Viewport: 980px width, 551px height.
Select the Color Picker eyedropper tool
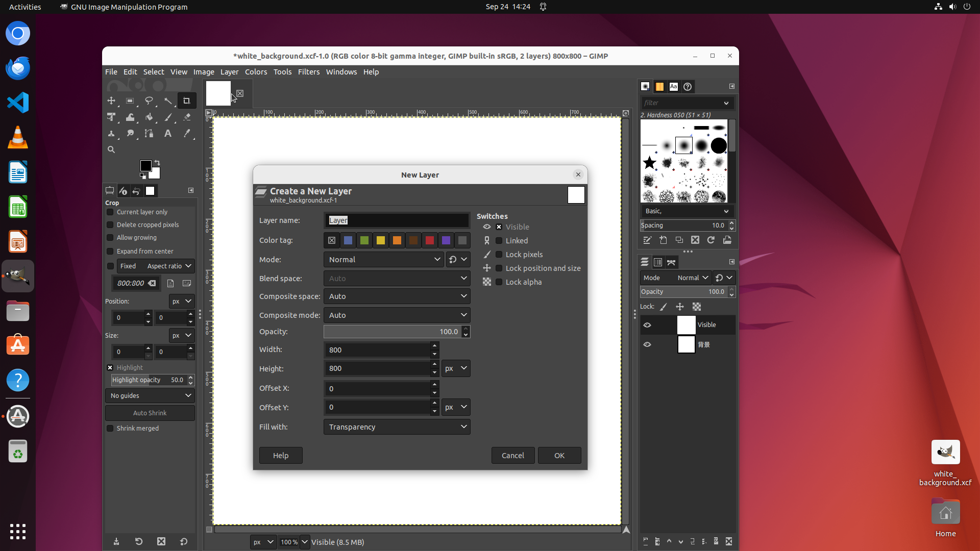[x=187, y=134]
